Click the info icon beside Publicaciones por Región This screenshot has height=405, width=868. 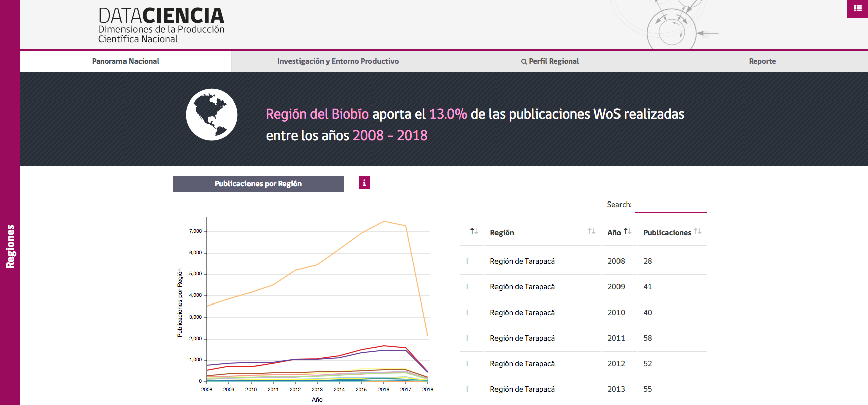click(364, 183)
